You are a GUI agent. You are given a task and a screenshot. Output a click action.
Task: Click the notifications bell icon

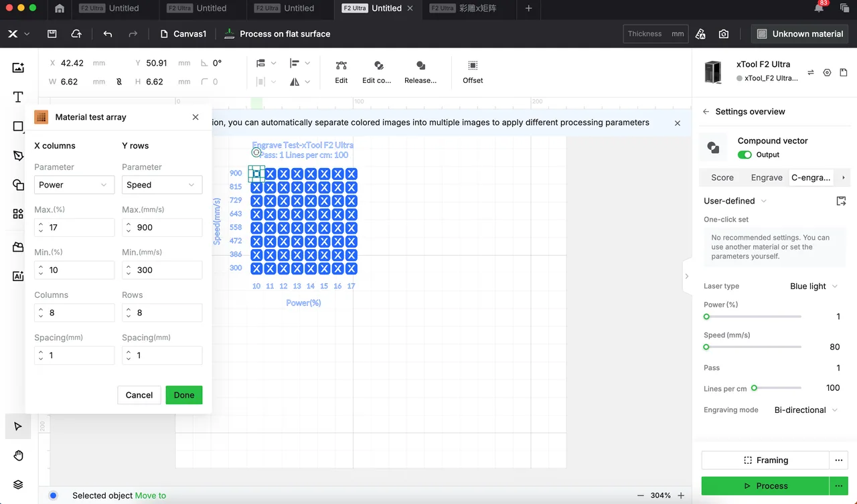[x=819, y=8]
